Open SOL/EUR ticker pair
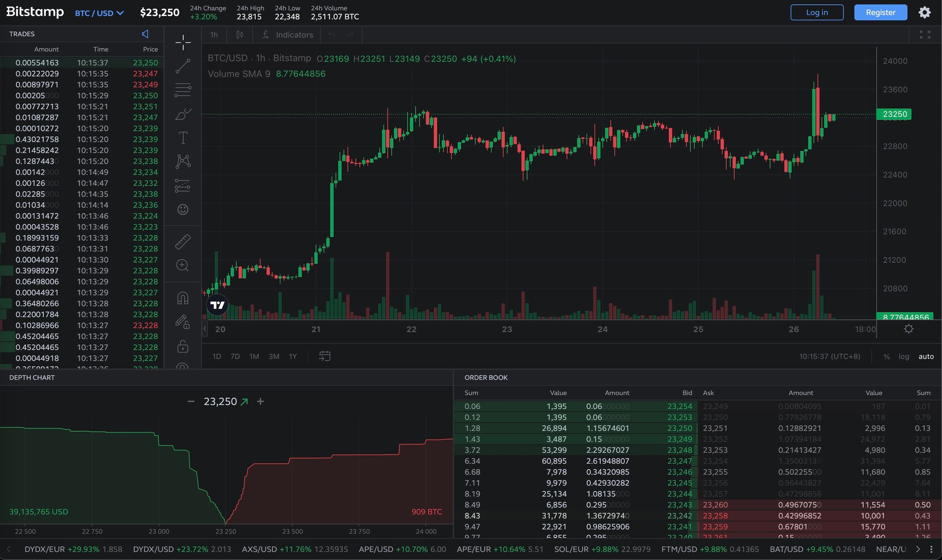 tap(602, 549)
